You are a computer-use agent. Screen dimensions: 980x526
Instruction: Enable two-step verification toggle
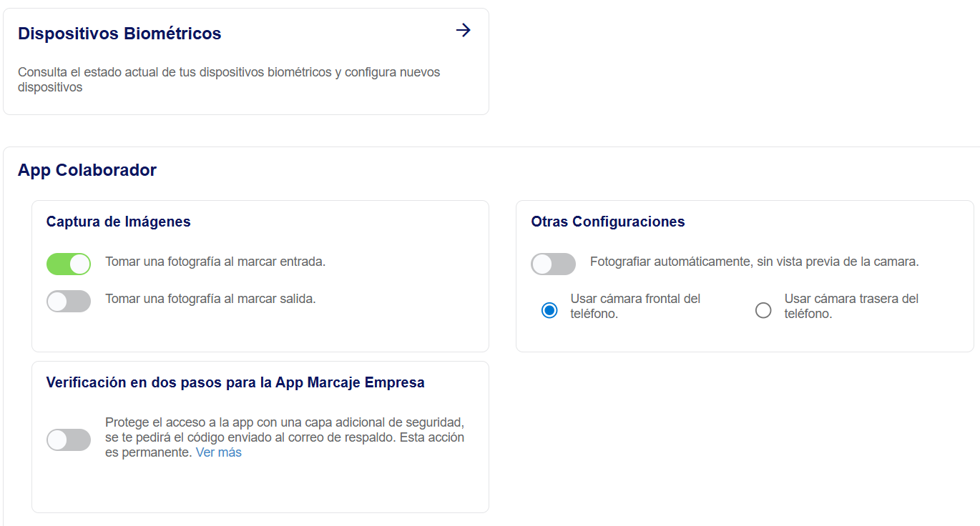point(69,440)
